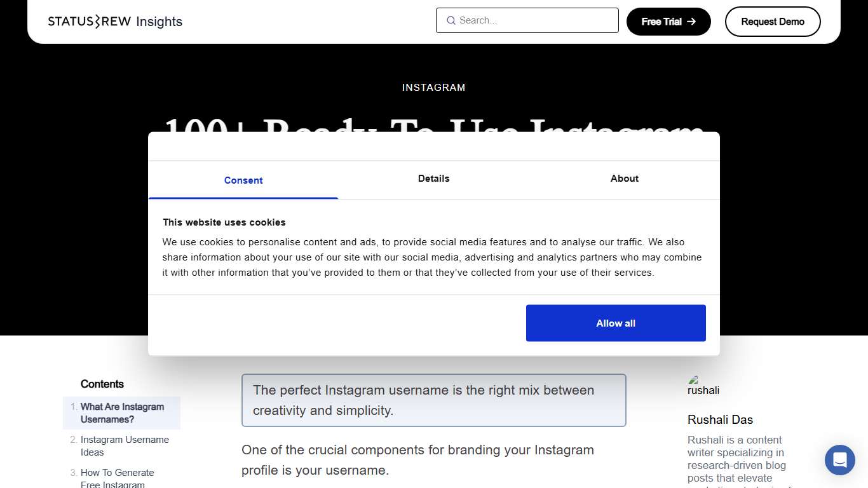
Task: Switch to the Details tab
Action: click(433, 179)
